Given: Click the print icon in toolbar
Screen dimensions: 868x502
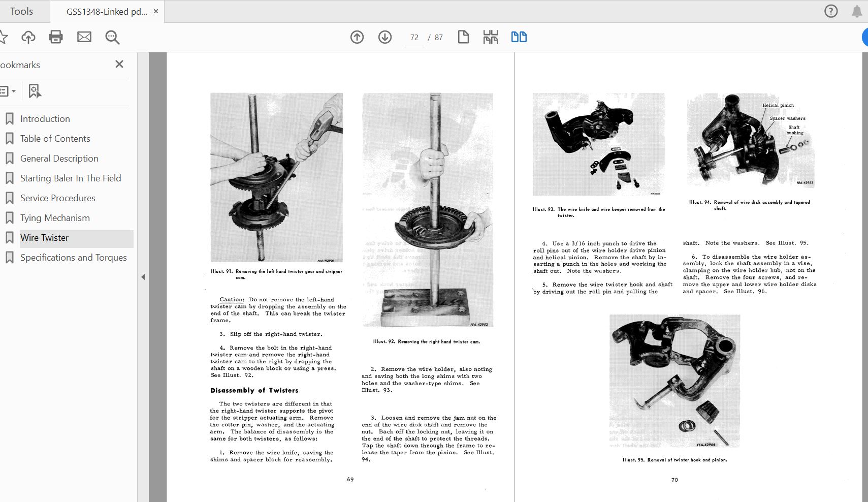Looking at the screenshot, I should (56, 37).
